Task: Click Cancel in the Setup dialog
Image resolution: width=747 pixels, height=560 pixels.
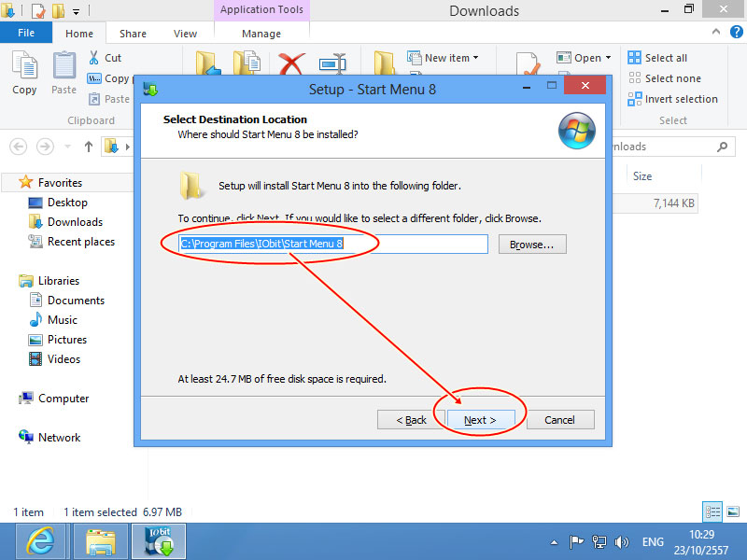Action: [560, 420]
